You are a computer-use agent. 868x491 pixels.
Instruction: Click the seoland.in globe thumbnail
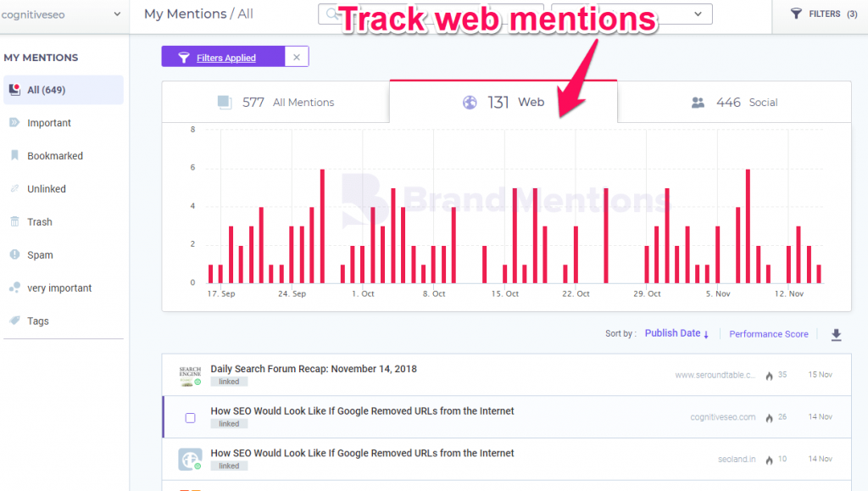[x=190, y=460]
